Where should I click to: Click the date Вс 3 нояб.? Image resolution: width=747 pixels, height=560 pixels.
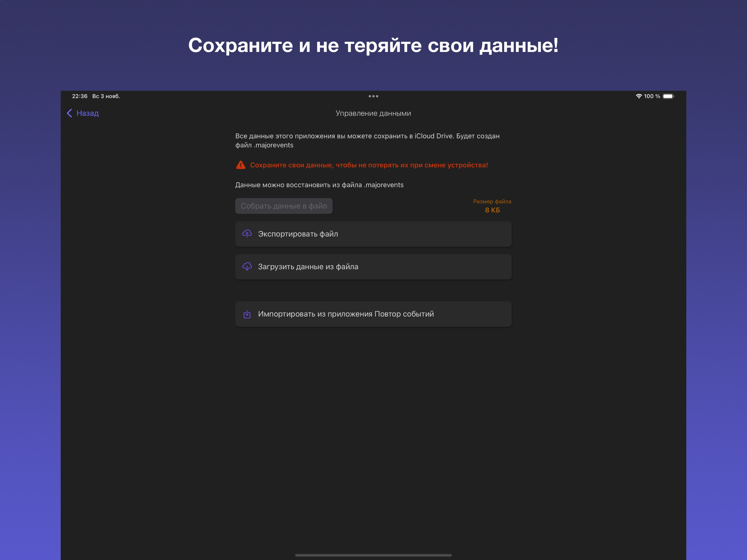(106, 96)
